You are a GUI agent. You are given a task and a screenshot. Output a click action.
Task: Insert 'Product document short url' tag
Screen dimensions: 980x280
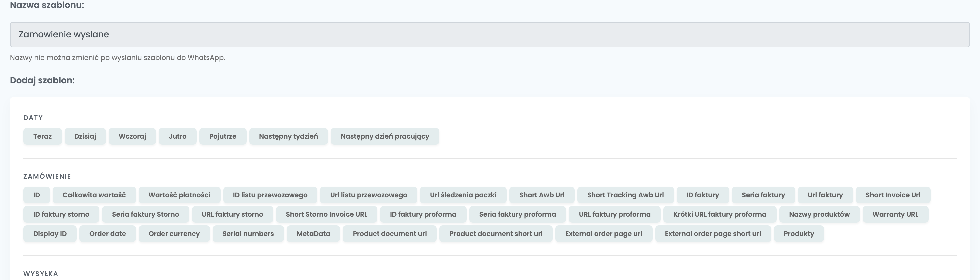[x=496, y=234]
